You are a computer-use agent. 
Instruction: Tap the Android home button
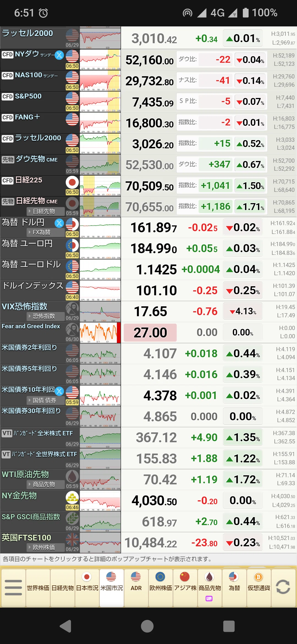click(x=147, y=627)
